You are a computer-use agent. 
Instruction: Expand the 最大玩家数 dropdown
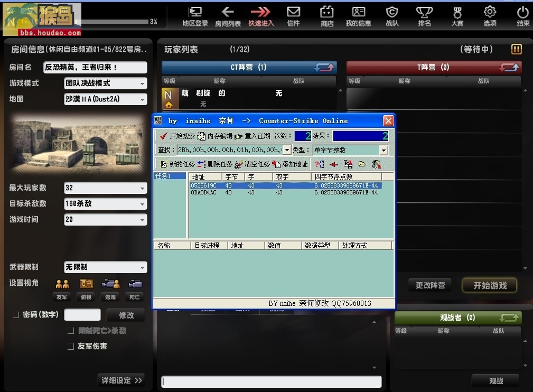(x=105, y=188)
